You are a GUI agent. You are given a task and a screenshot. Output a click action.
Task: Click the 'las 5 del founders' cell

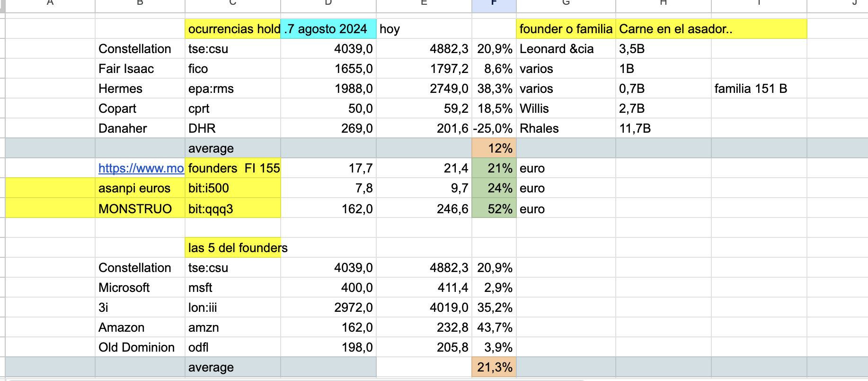click(233, 248)
